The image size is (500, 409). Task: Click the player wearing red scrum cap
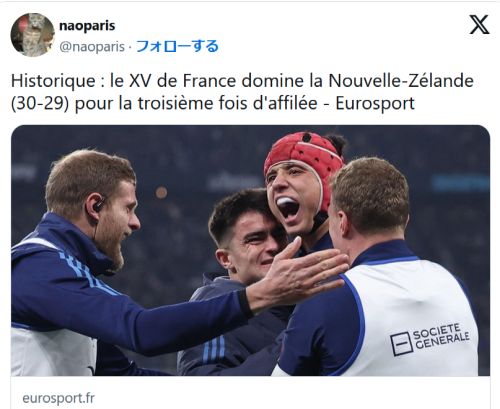(x=300, y=187)
